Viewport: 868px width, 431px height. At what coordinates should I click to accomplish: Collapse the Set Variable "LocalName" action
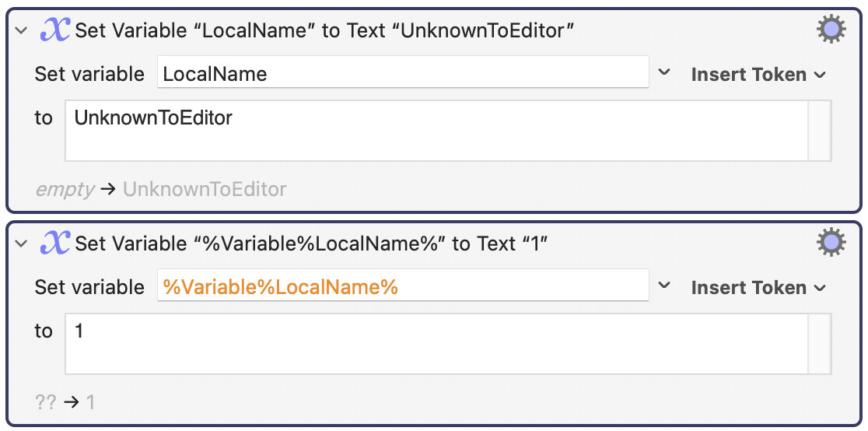click(x=21, y=31)
